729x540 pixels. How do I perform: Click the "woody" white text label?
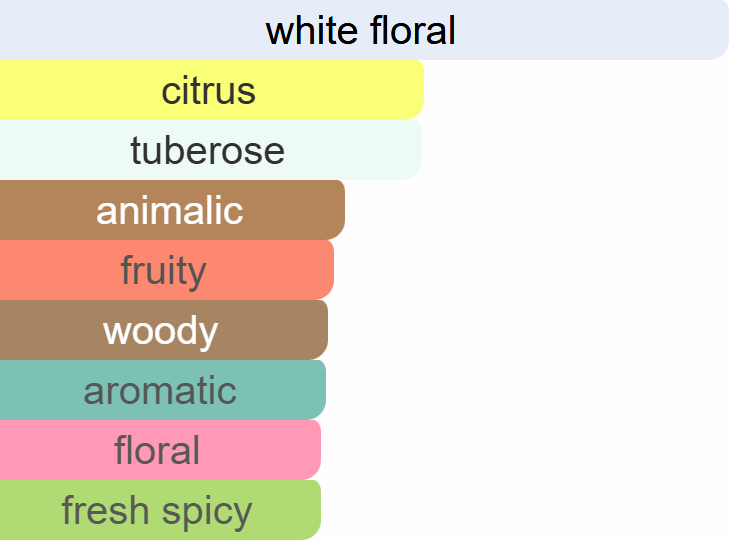click(161, 331)
